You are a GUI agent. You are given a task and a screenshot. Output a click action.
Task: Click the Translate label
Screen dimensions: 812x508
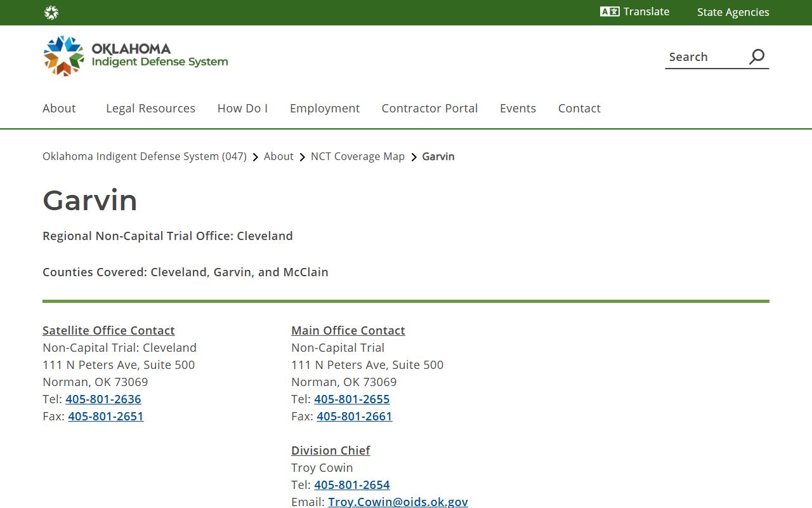(x=646, y=11)
